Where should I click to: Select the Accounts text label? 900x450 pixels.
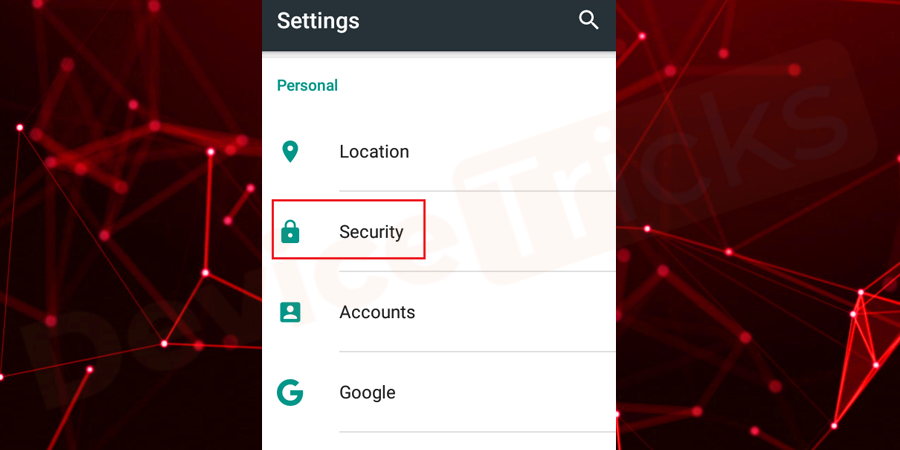[377, 312]
